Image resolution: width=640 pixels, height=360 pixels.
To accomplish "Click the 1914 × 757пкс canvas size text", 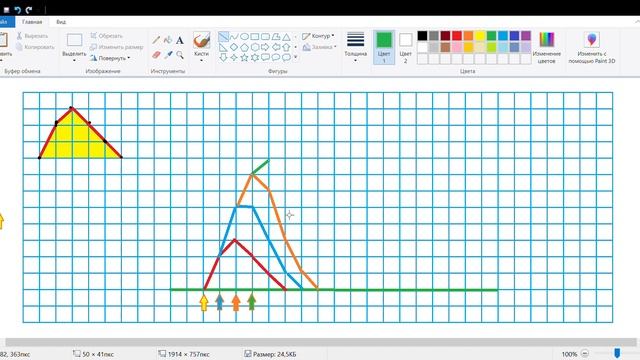I will coord(188,354).
